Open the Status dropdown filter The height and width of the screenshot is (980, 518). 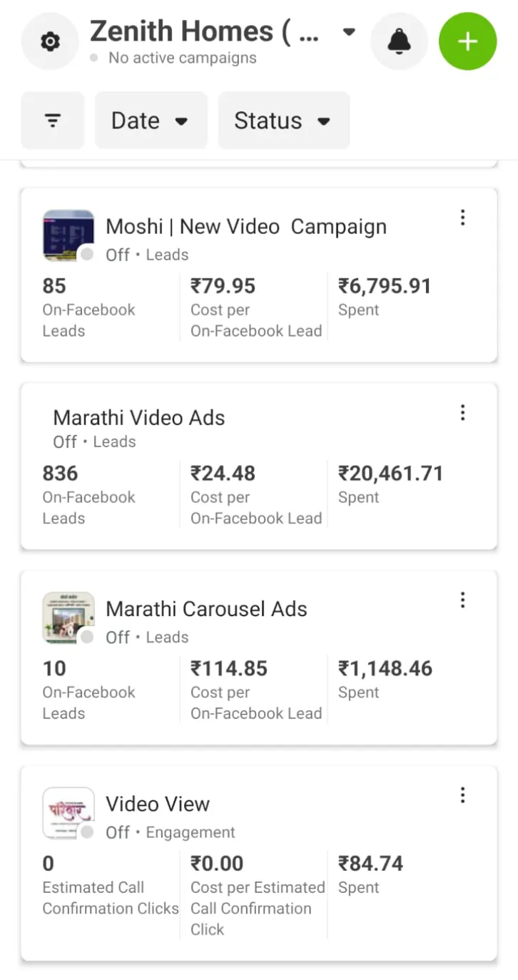pyautogui.click(x=283, y=121)
